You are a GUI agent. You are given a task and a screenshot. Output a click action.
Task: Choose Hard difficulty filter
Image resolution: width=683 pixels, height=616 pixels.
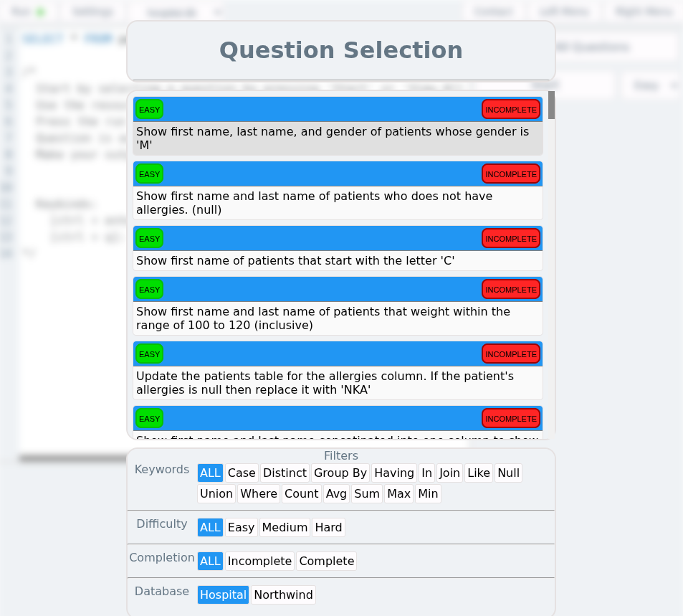coord(328,528)
